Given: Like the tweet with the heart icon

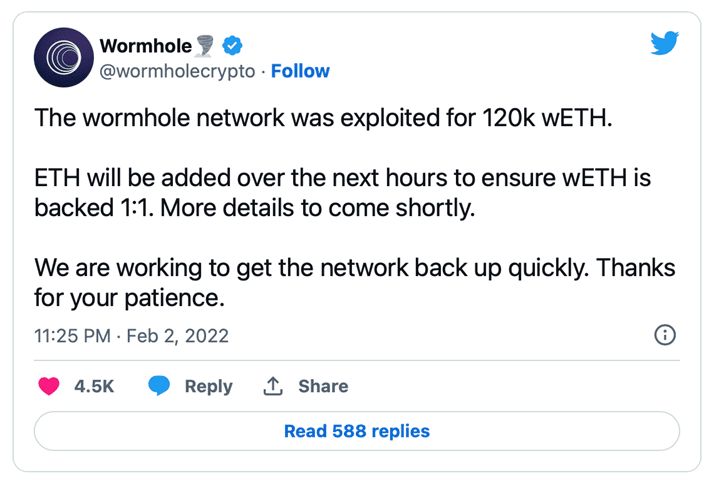Looking at the screenshot, I should click(49, 386).
